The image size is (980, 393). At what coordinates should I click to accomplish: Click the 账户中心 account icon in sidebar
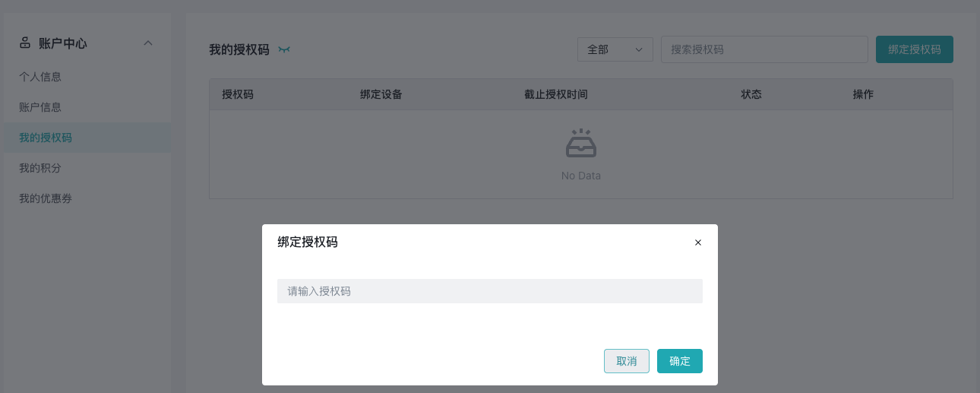pyautogui.click(x=25, y=43)
